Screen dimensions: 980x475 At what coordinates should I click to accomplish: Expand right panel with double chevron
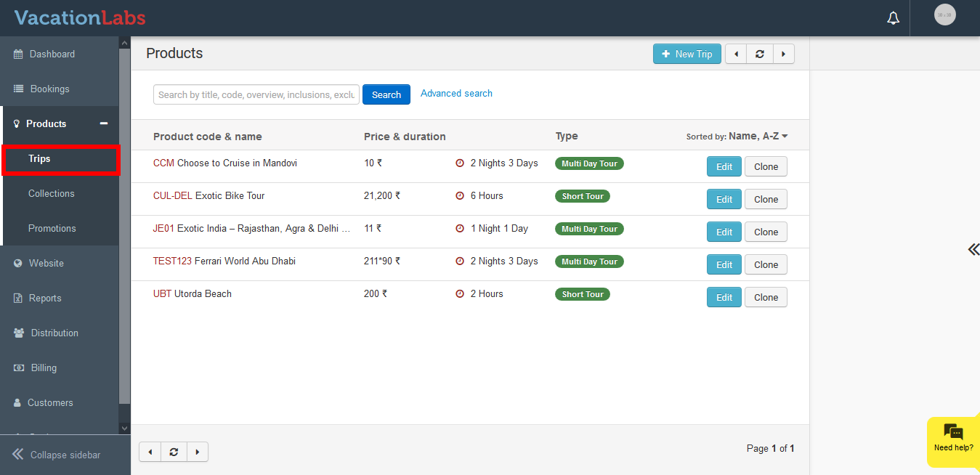(x=973, y=250)
